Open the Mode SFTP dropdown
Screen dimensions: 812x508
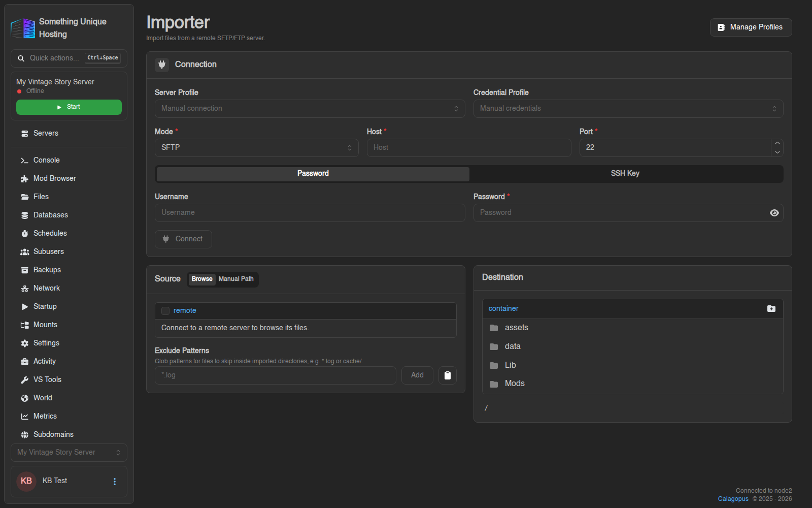tap(256, 148)
